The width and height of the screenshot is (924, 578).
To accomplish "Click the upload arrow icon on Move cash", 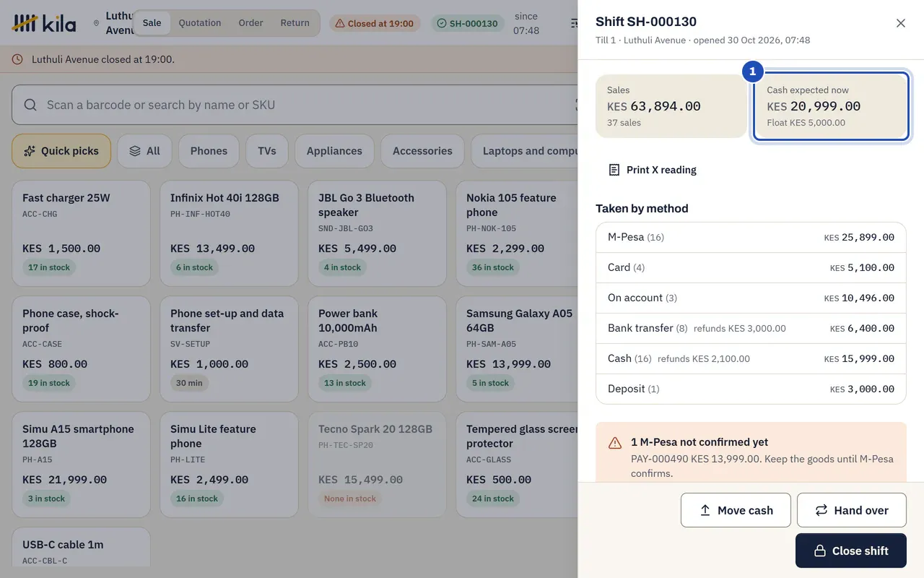I will [x=705, y=510].
